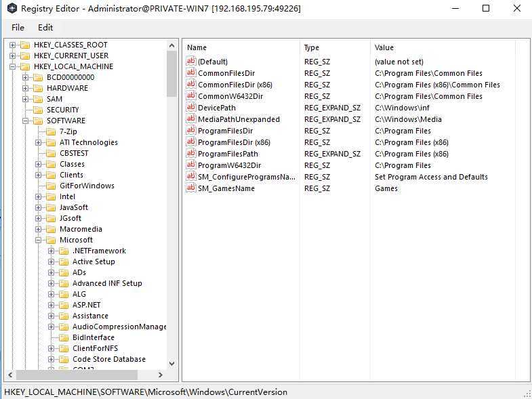Click the GitForWindows folder icon
The height and width of the screenshot is (399, 532).
click(51, 186)
